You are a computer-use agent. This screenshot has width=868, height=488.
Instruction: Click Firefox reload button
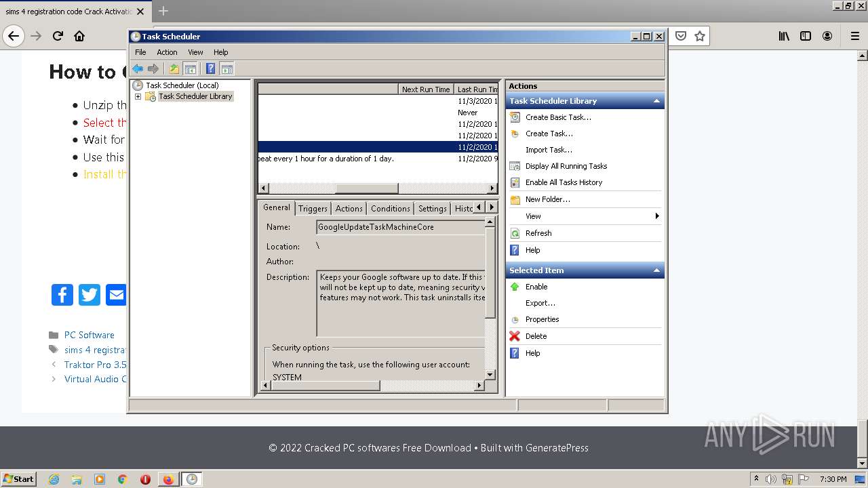pyautogui.click(x=58, y=36)
